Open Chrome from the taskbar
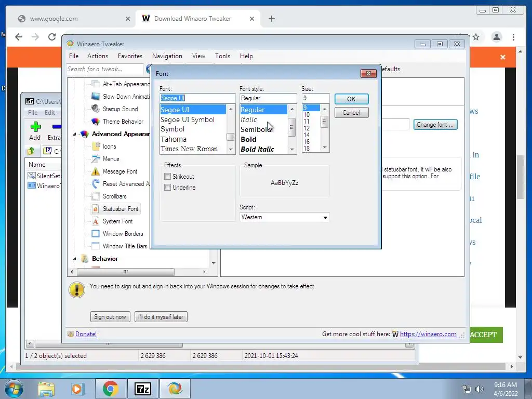Viewport: 532px width, 399px height. pos(110,389)
